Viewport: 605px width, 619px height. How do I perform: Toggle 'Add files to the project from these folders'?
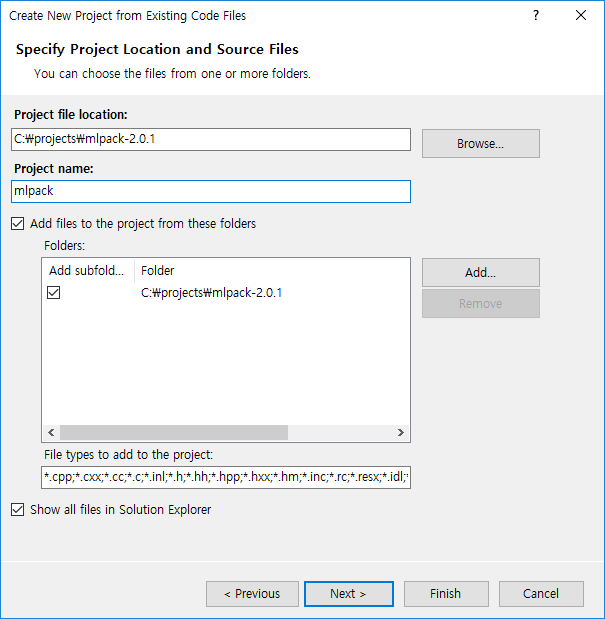[18, 224]
